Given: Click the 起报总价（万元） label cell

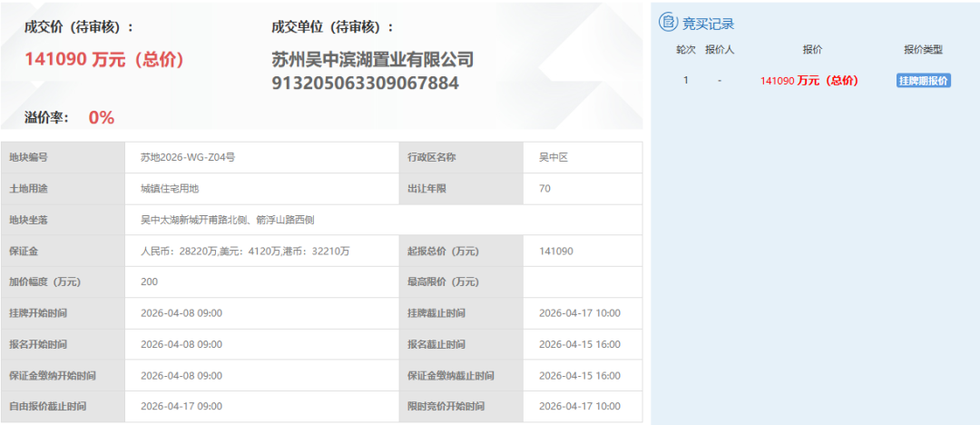Looking at the screenshot, I should pyautogui.click(x=461, y=251).
